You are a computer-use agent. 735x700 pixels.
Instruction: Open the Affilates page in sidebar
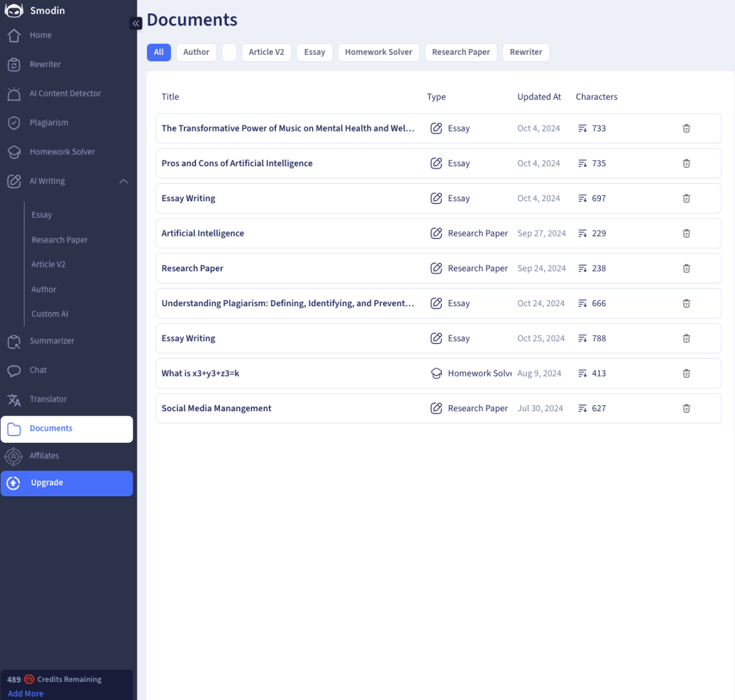click(x=44, y=456)
